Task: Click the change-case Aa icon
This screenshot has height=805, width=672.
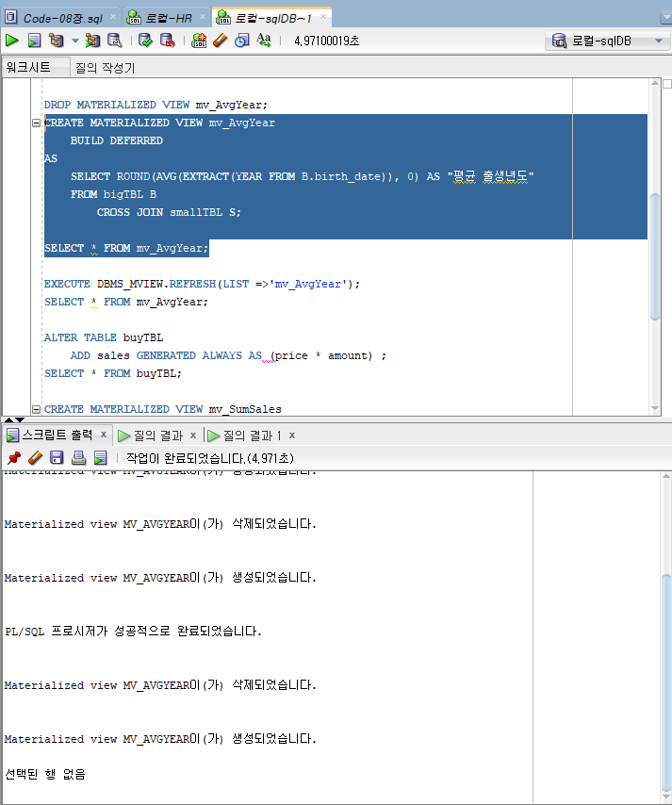Action: [x=264, y=40]
